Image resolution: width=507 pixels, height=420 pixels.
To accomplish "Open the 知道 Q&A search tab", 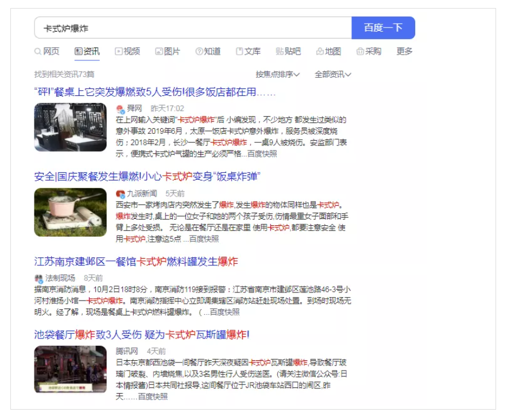I will coord(208,52).
